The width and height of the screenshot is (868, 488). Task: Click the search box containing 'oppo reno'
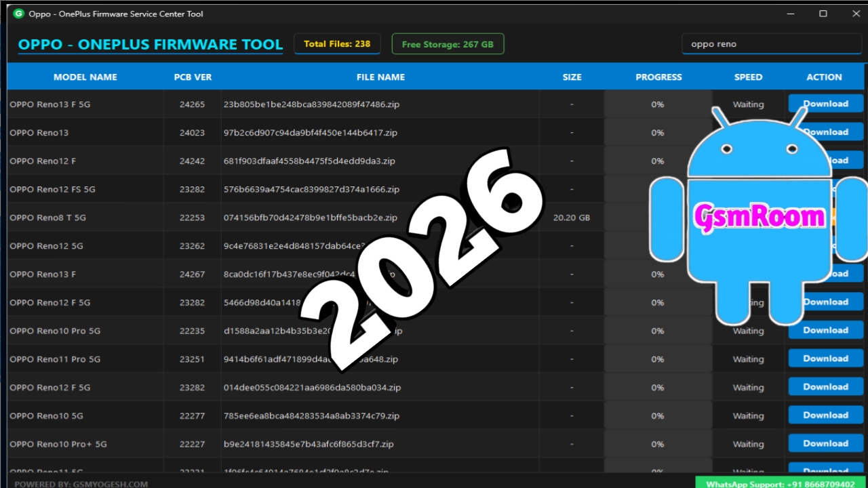pyautogui.click(x=772, y=44)
